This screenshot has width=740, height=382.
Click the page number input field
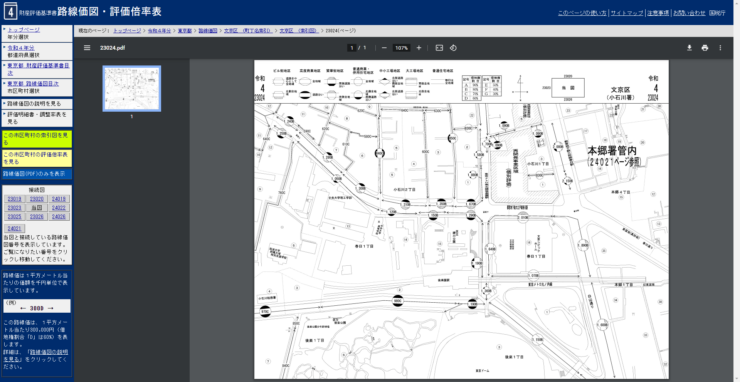pos(352,48)
